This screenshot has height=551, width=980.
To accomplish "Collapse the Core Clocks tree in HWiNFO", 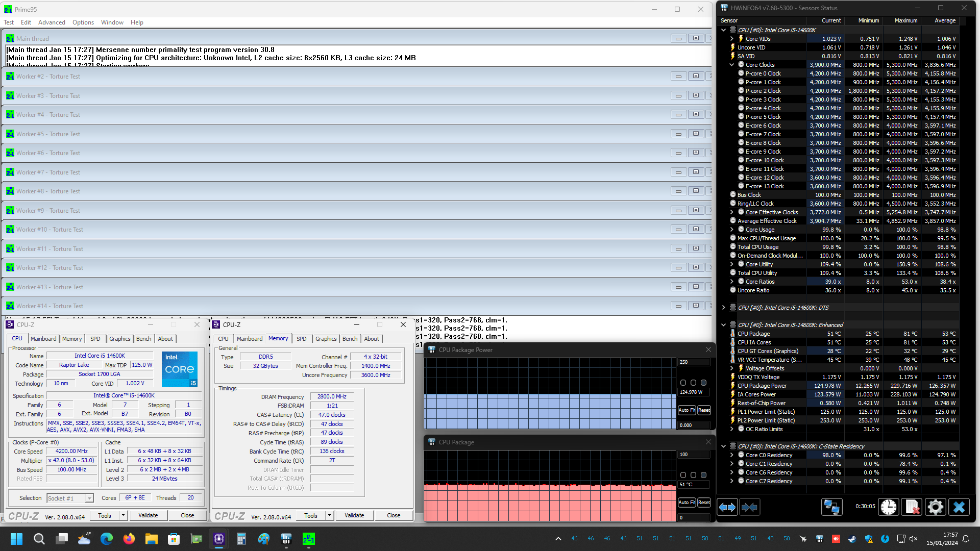I will [x=732, y=65].
